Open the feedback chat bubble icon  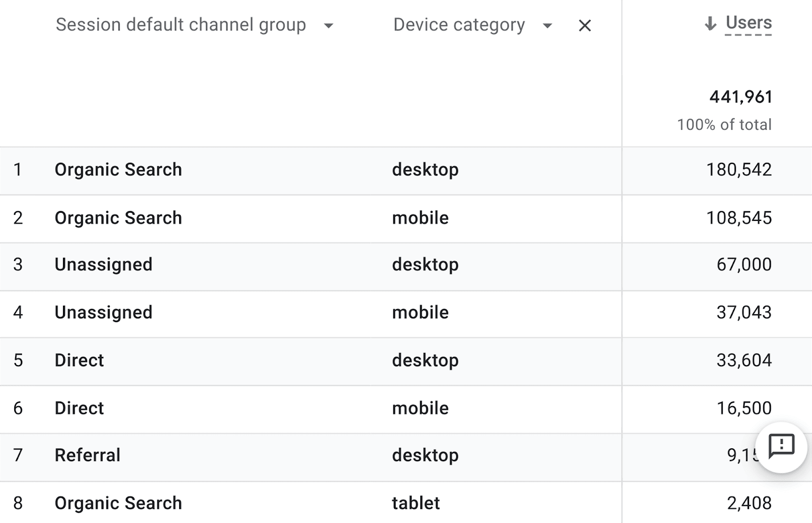tap(780, 446)
